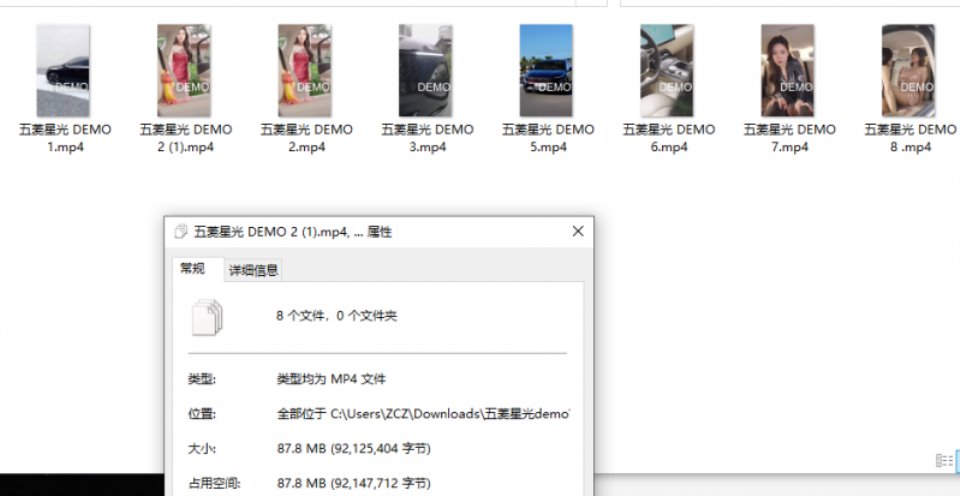Click the 占用空间: label in properties dialog

click(x=214, y=484)
